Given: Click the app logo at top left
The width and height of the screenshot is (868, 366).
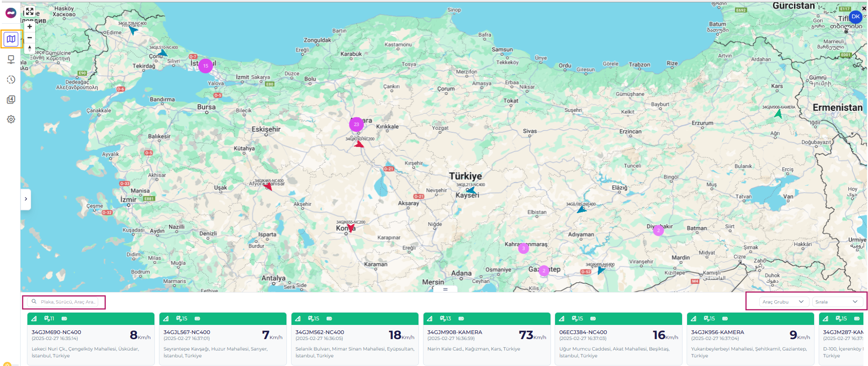Looking at the screenshot, I should (11, 13).
